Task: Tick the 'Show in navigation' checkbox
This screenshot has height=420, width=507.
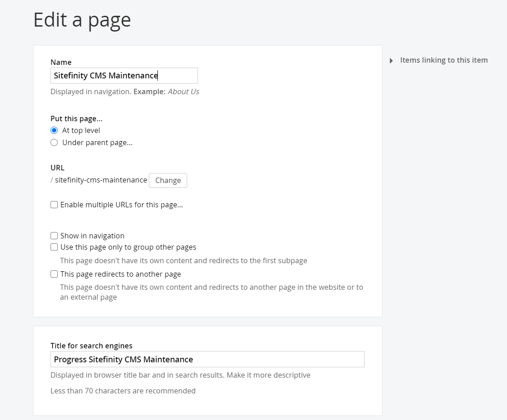Action: (54, 236)
